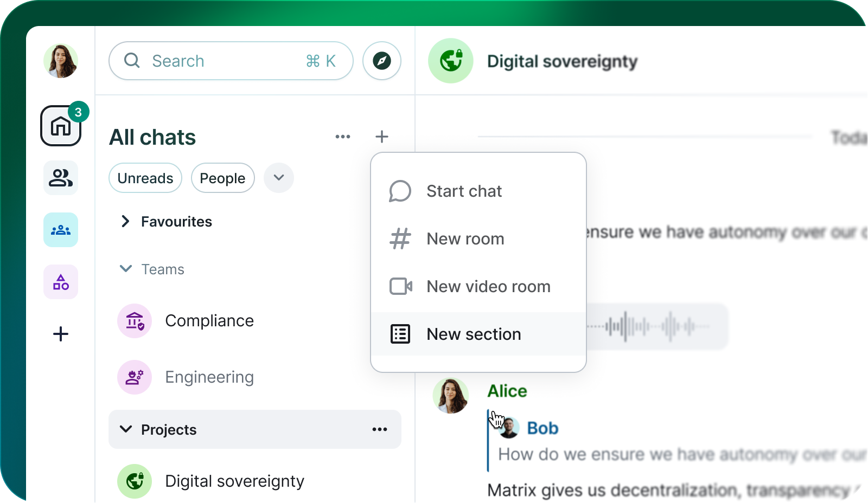
Task: Choose New video room menu entry
Action: coord(478,286)
